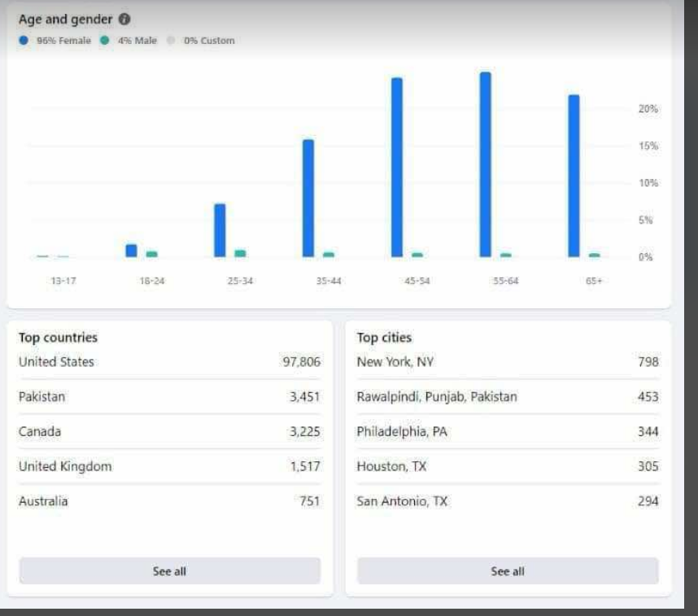Select the female bar for 55-64
698x616 pixels.
point(486,164)
